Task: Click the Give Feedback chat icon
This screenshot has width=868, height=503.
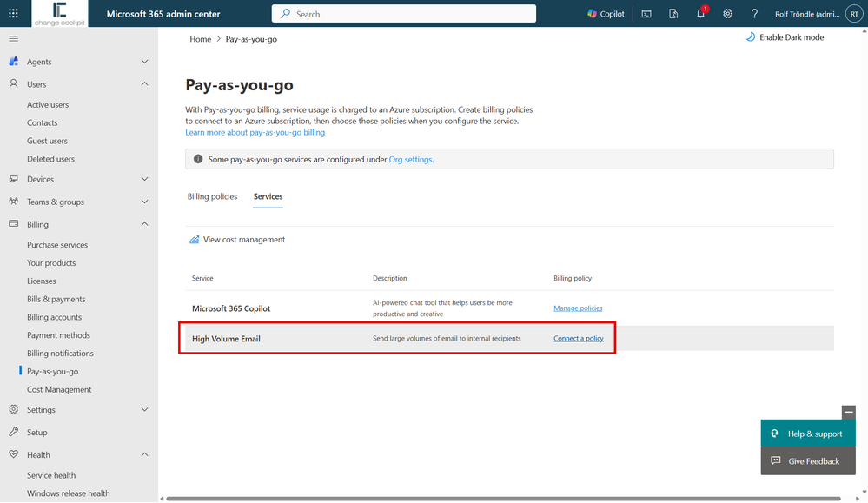Action: [x=776, y=461]
